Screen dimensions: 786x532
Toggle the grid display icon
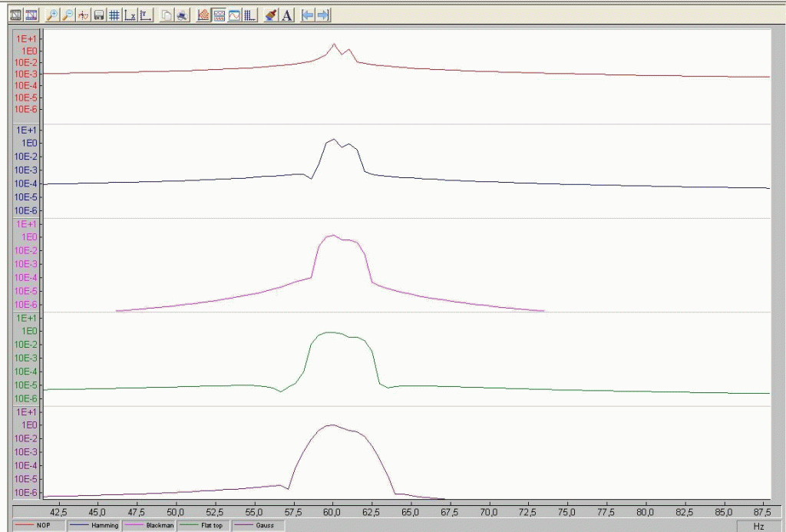click(114, 15)
